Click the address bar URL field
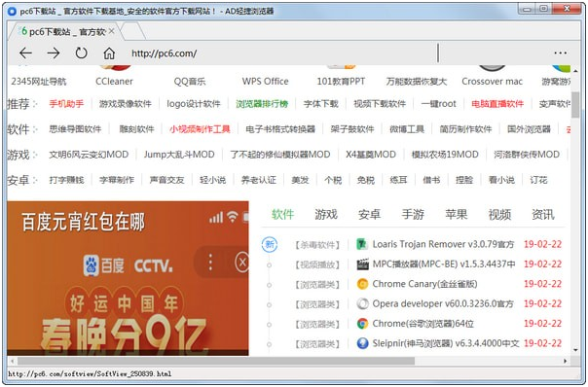588x387 pixels. click(x=281, y=53)
